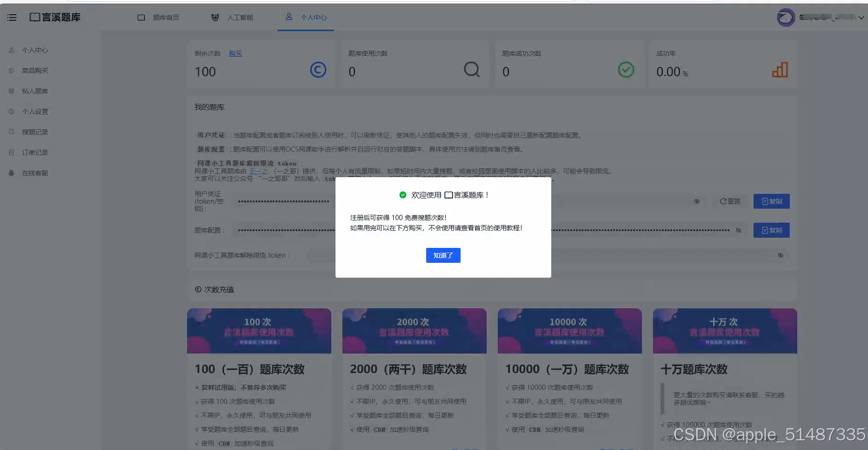Click the 10000（一万）题库次数 title

[567, 370]
